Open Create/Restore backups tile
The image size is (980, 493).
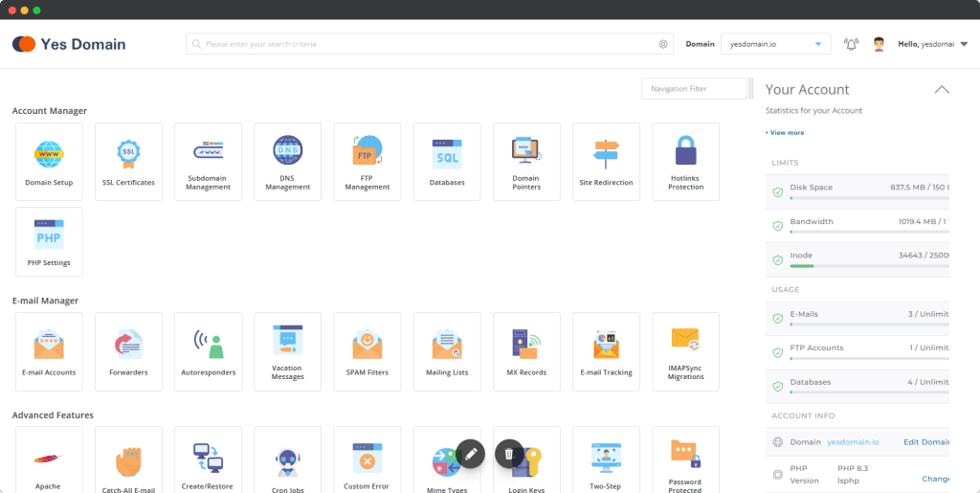click(208, 459)
